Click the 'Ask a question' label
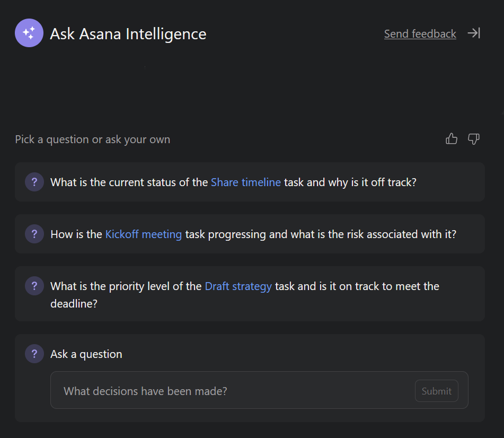Image resolution: width=504 pixels, height=438 pixels. point(86,354)
